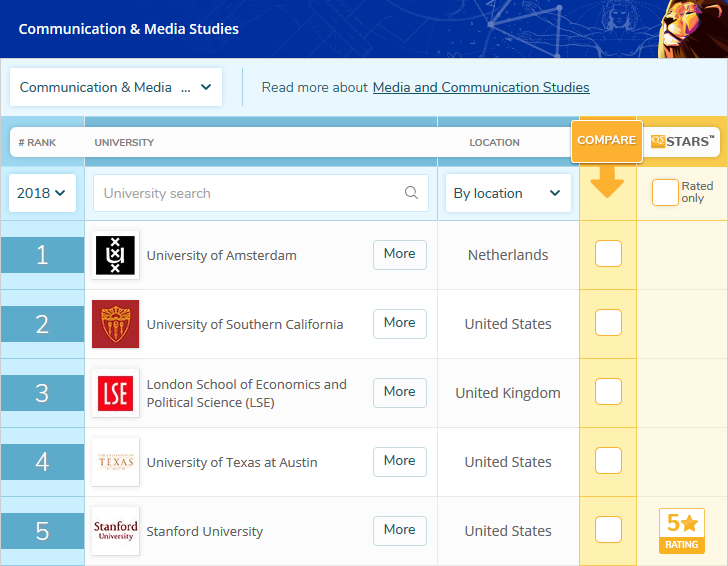Click the LOCATION column header
Screen dimensions: 728x566
click(x=494, y=143)
